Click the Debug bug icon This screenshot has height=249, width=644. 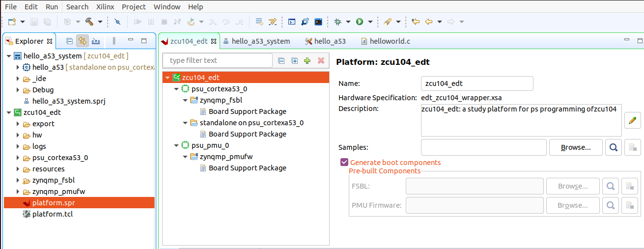tap(337, 22)
